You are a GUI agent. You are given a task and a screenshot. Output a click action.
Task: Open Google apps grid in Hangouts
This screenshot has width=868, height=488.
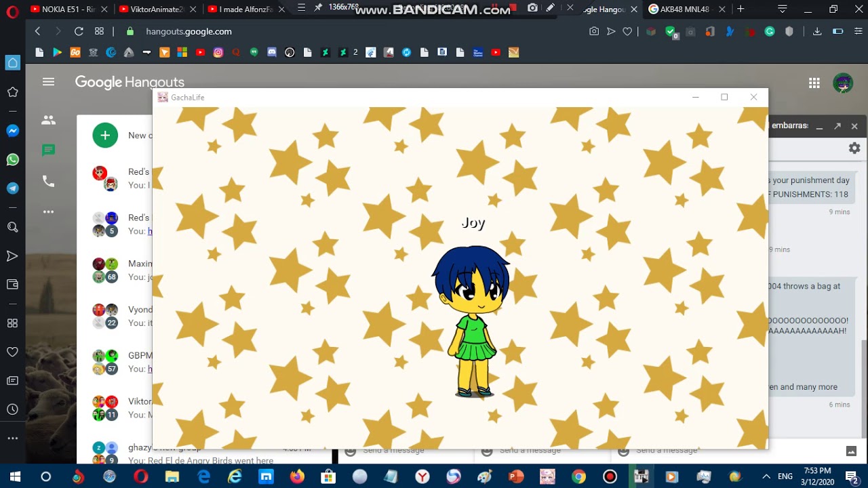click(814, 83)
